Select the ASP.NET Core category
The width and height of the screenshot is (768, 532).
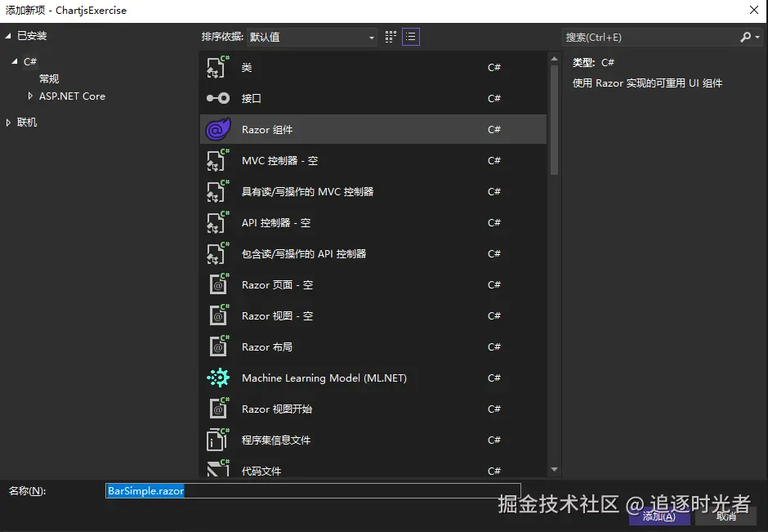tap(72, 96)
